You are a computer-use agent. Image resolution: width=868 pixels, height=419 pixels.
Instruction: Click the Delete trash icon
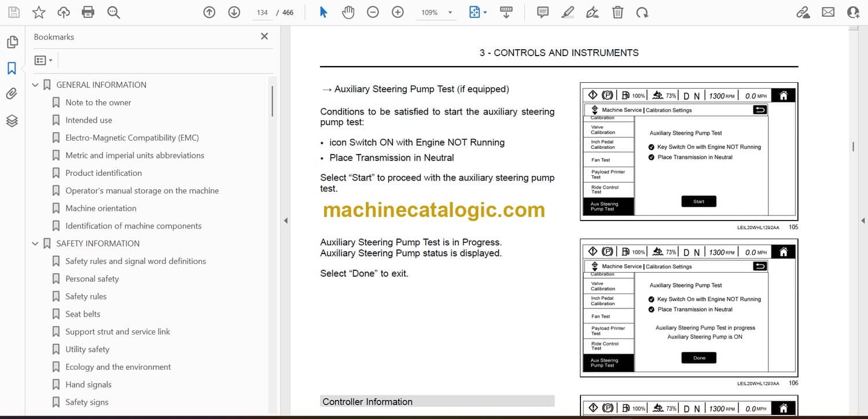coord(617,12)
